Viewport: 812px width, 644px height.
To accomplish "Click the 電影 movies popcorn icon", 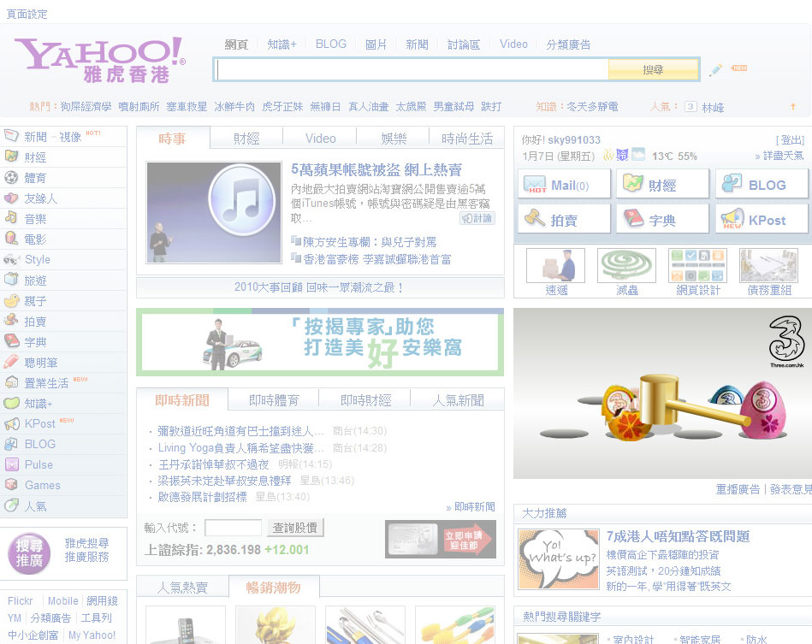I will click(11, 238).
